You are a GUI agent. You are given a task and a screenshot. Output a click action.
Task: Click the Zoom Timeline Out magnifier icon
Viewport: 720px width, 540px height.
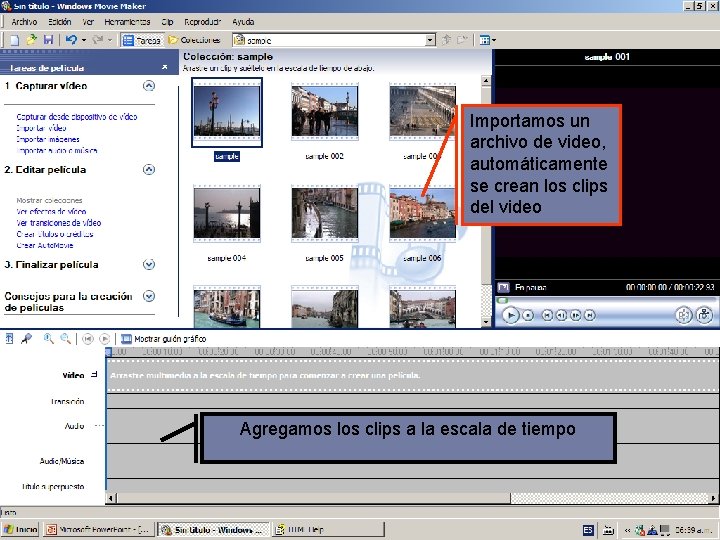(x=66, y=339)
